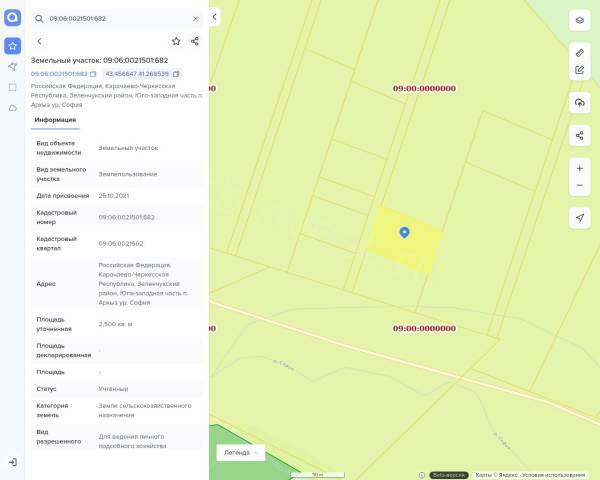This screenshot has width=600, height=480.
Task: Expand the Легенда panel
Action: [x=240, y=452]
